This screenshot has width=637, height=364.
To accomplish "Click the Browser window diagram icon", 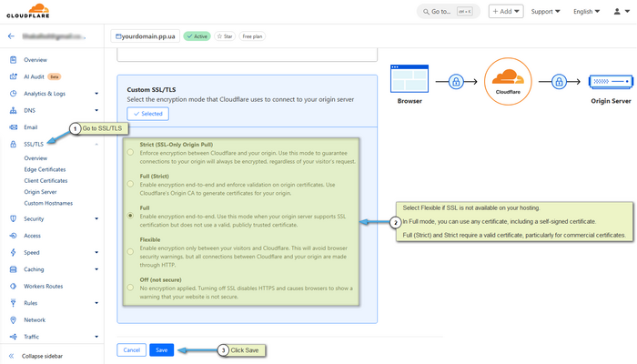I will [409, 78].
